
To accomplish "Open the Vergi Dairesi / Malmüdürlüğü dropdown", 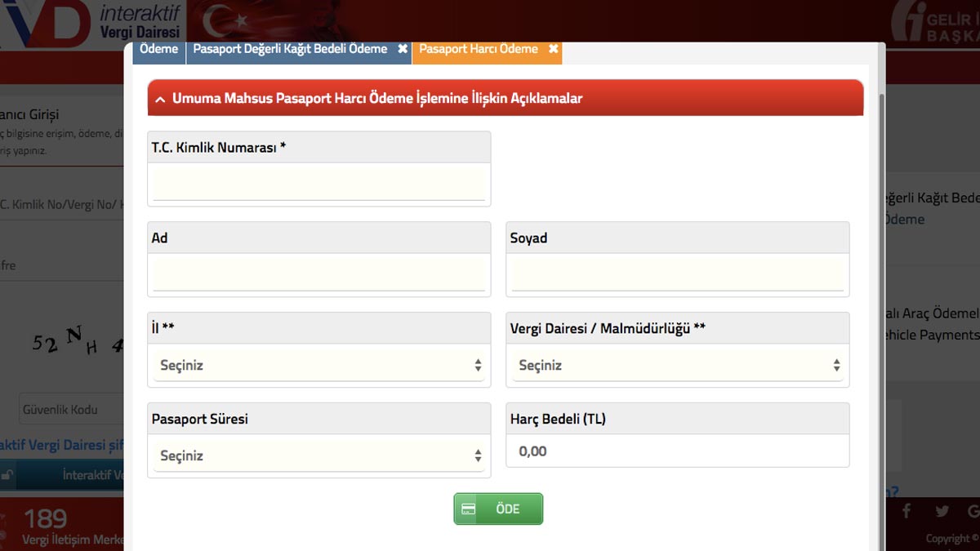I will point(677,366).
